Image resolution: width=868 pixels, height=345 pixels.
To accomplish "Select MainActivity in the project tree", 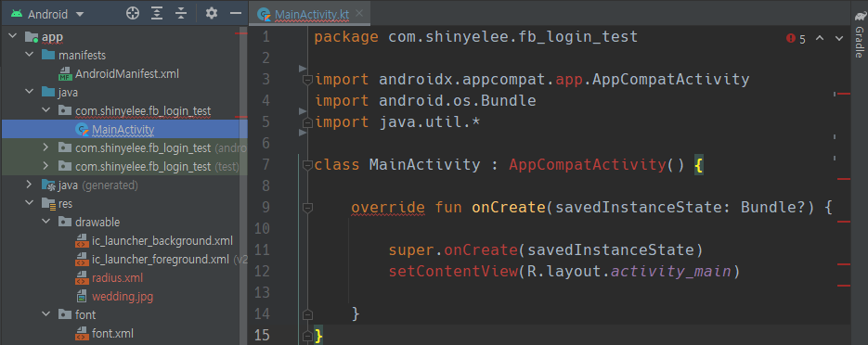I will point(123,130).
